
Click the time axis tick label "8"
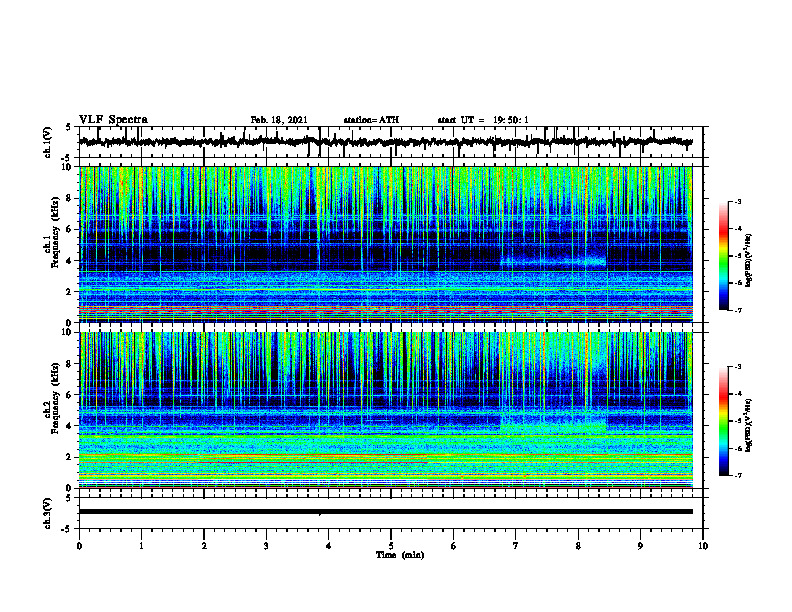coord(578,546)
